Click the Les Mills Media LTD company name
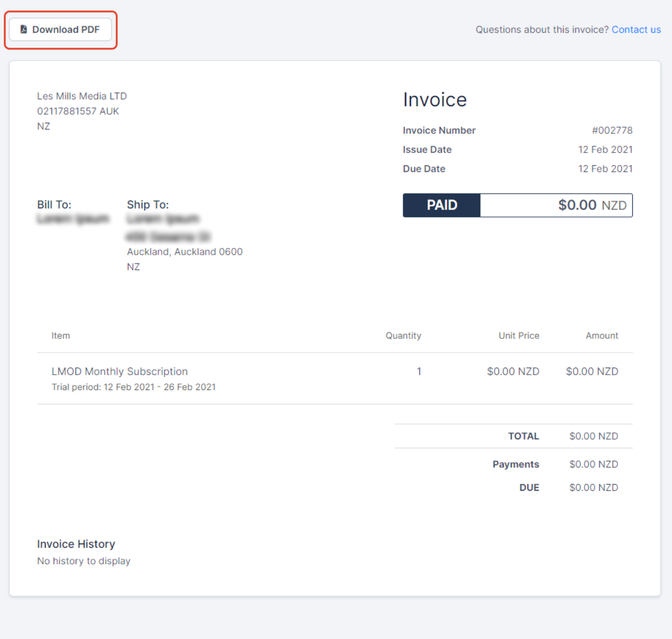 pyautogui.click(x=82, y=96)
